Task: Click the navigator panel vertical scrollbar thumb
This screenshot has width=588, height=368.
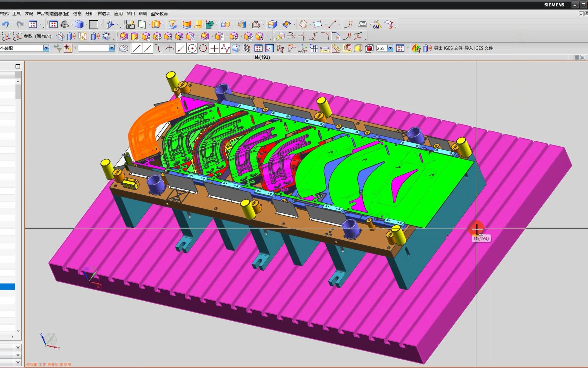Action: click(x=18, y=92)
